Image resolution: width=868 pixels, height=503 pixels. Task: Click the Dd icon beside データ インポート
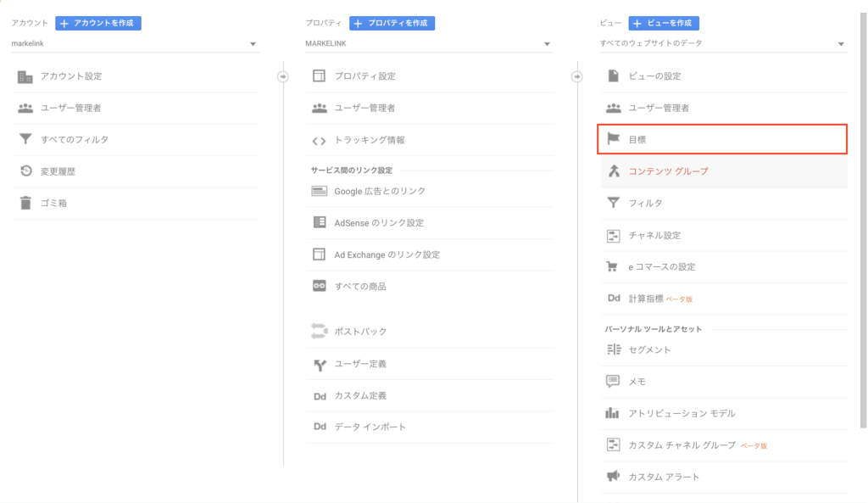320,427
